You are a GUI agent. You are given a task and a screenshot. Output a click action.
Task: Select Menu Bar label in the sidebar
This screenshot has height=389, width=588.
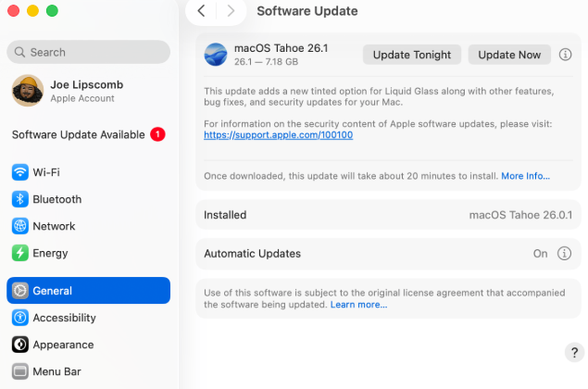[x=57, y=371]
